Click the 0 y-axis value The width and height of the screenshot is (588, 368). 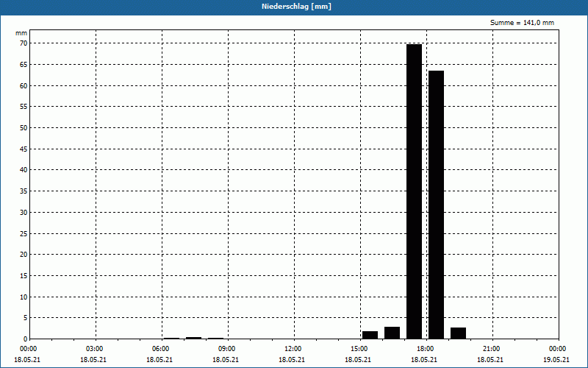pyautogui.click(x=26, y=339)
